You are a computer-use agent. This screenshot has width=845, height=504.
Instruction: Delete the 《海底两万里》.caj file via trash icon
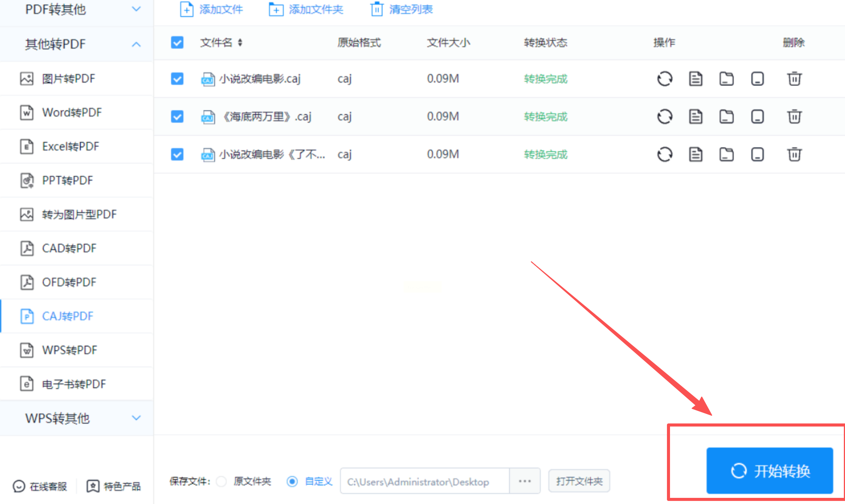[794, 117]
